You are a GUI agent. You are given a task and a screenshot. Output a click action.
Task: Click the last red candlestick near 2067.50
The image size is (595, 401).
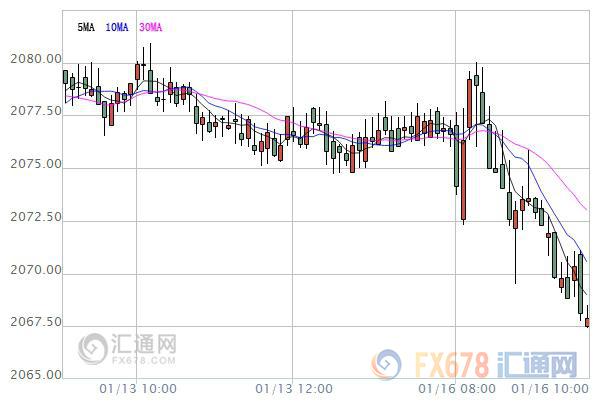point(587,322)
